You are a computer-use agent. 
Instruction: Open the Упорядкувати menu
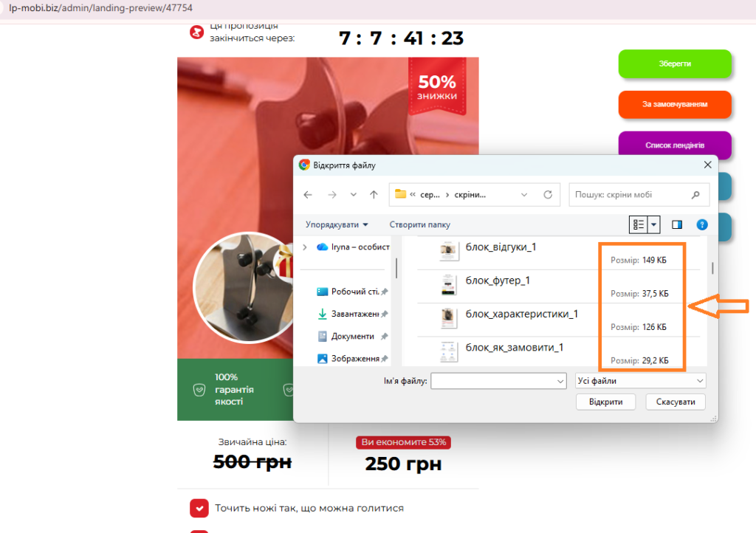click(x=337, y=224)
